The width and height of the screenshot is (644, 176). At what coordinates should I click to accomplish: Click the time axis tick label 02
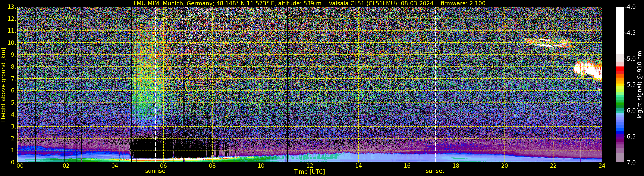coord(66,166)
